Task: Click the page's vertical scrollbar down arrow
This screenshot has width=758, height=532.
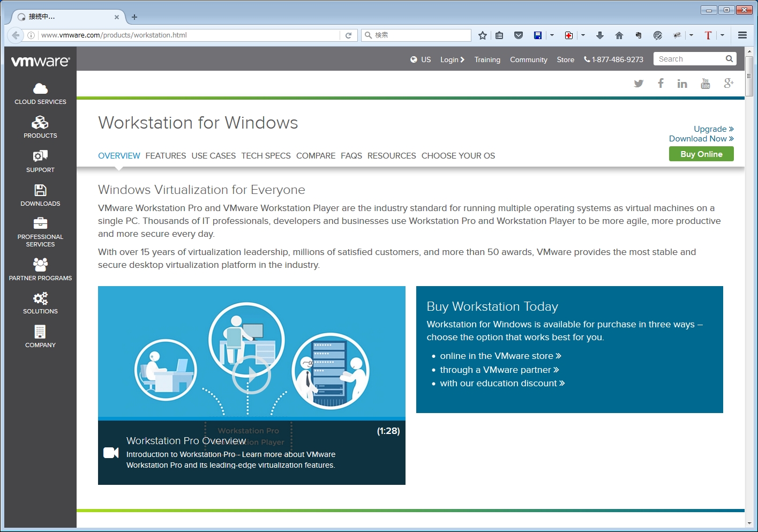Action: point(749,523)
